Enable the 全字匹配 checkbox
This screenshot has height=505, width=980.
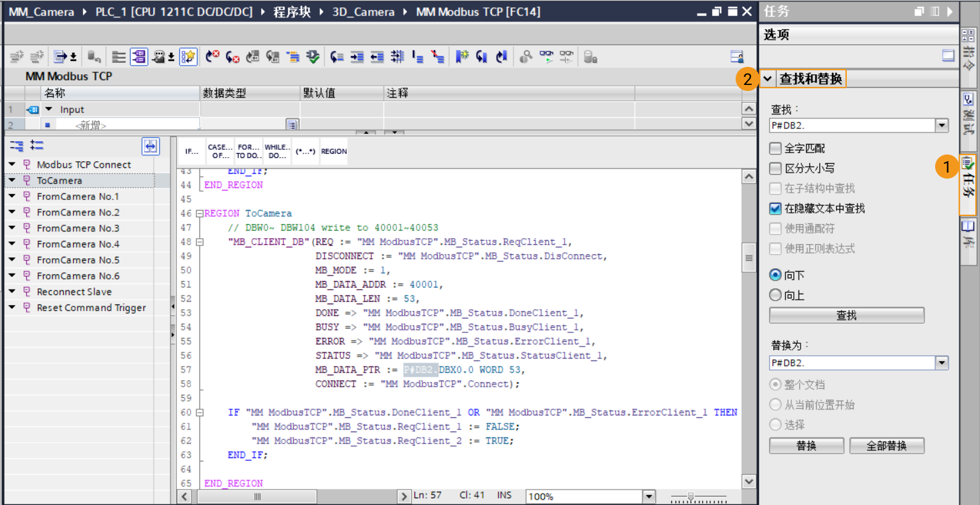[774, 148]
